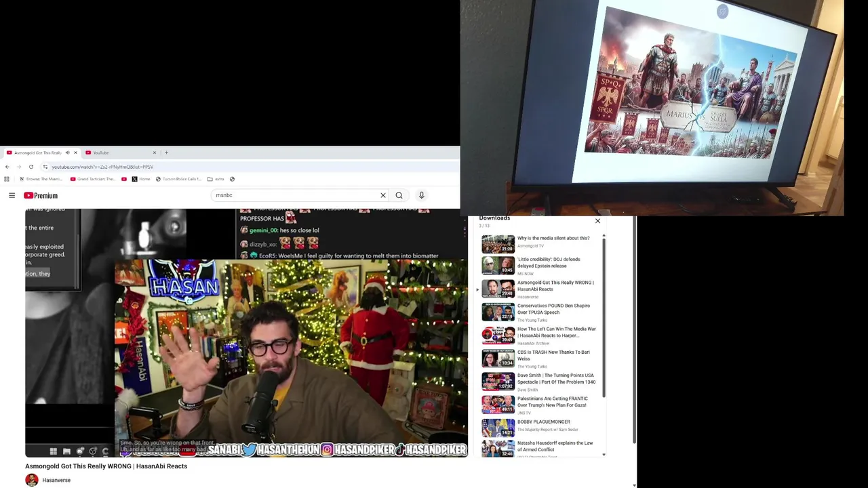Play Natasha Hausdorff Law of Armed Conflict thumbnail

[498, 449]
